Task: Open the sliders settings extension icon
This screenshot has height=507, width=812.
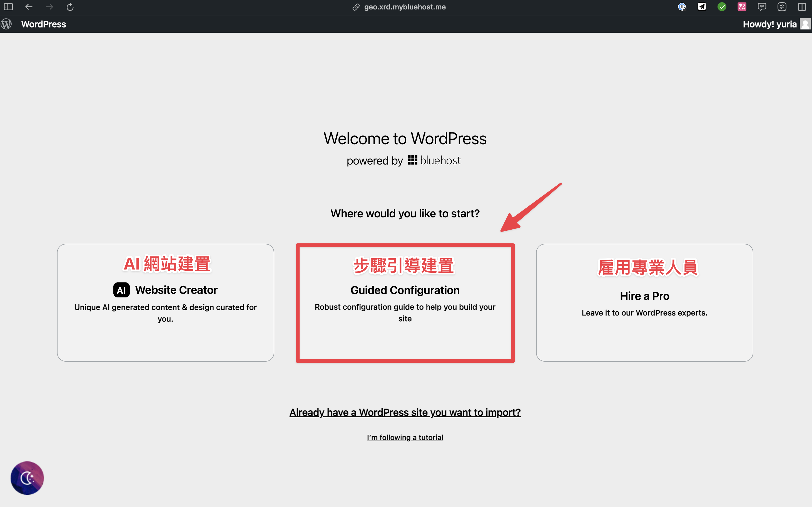Action: point(782,7)
